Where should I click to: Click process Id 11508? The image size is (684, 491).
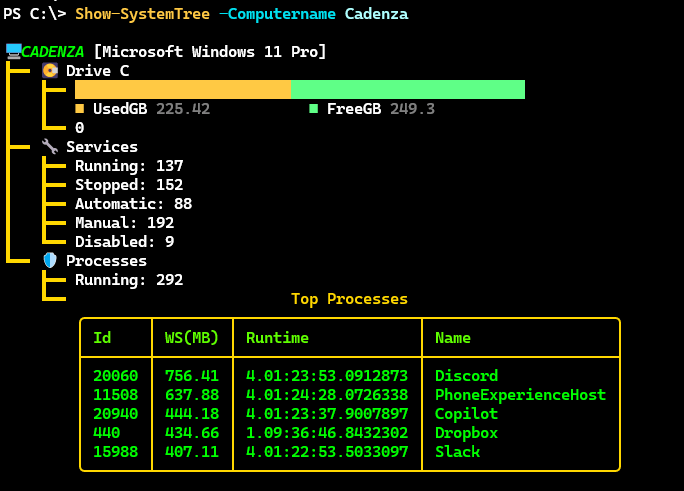click(x=116, y=395)
